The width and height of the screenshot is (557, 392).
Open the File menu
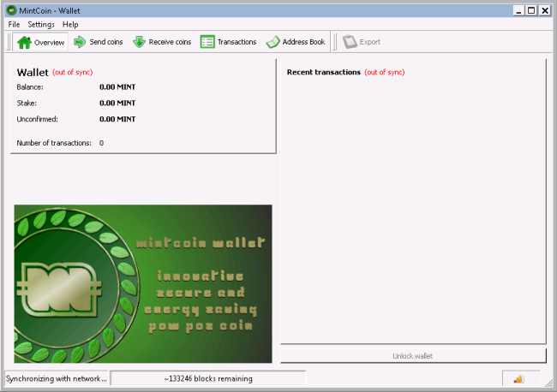(15, 25)
